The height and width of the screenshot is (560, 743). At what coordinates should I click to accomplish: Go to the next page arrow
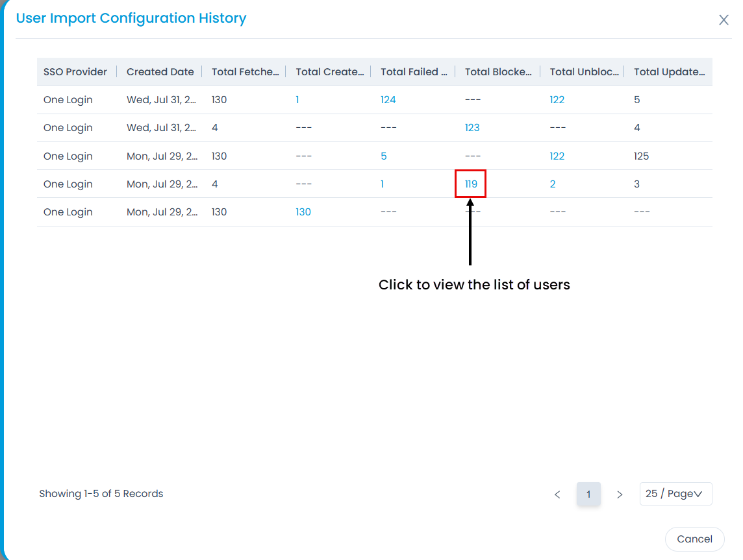pos(620,494)
